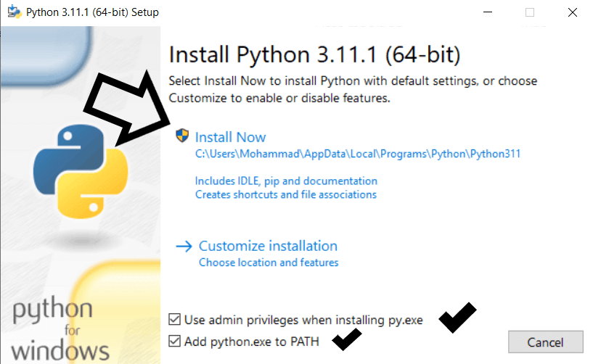Screen dimensions: 593x364
Task: Click the Cancel button
Action: 545,342
